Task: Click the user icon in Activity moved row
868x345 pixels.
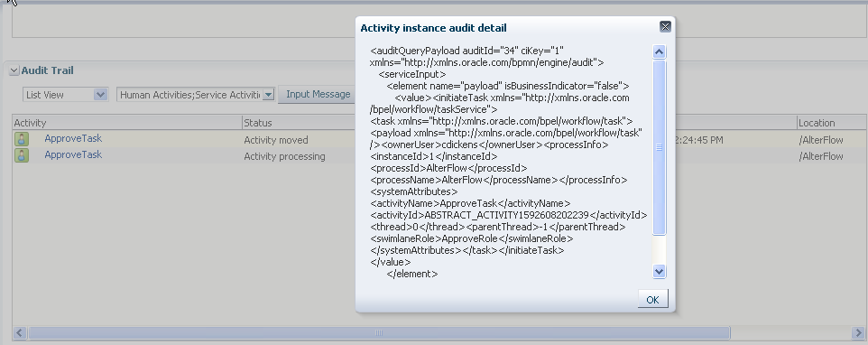Action: click(x=22, y=140)
